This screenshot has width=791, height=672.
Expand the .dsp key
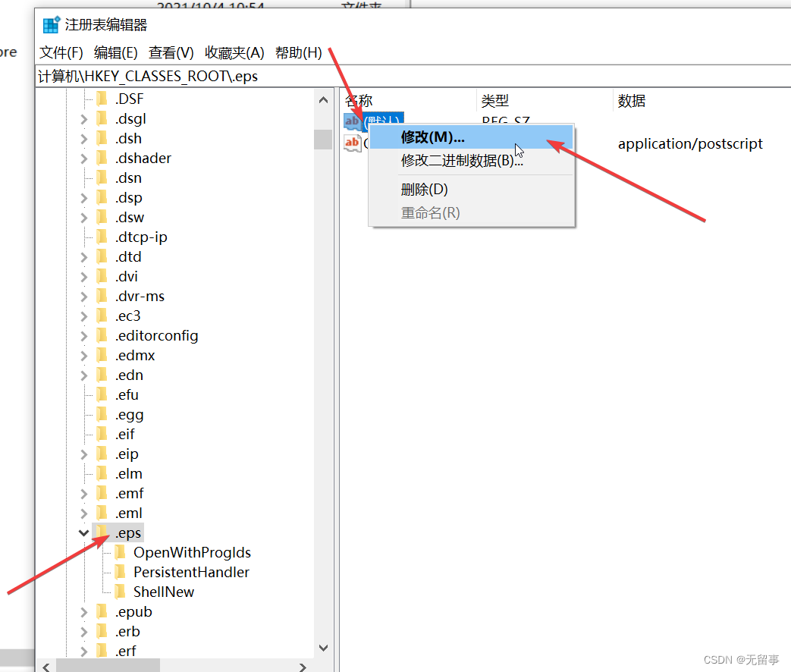[x=83, y=198]
